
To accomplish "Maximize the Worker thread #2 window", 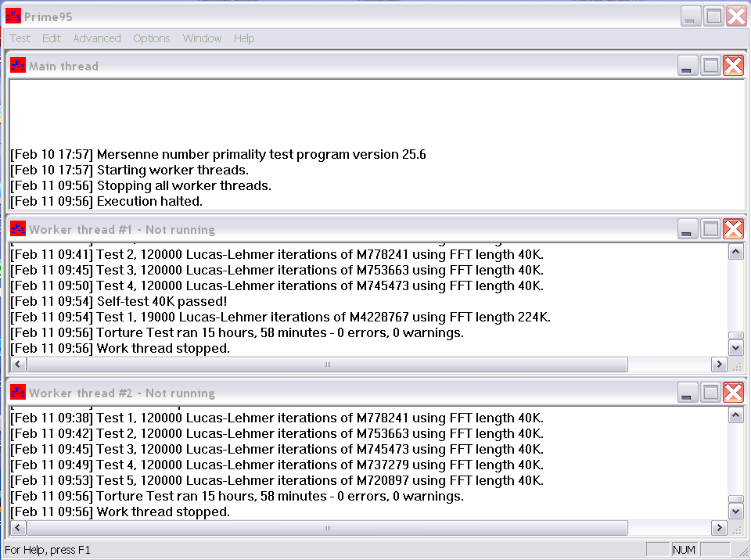I will (710, 393).
